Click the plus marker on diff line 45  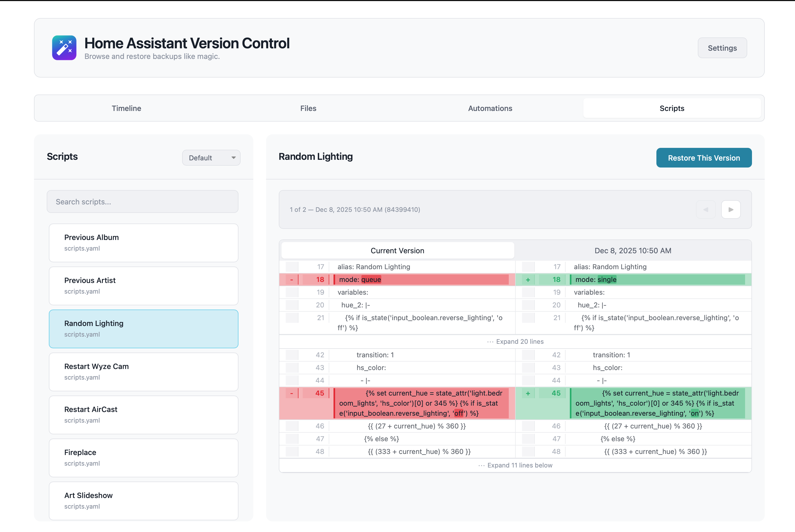[x=528, y=393]
